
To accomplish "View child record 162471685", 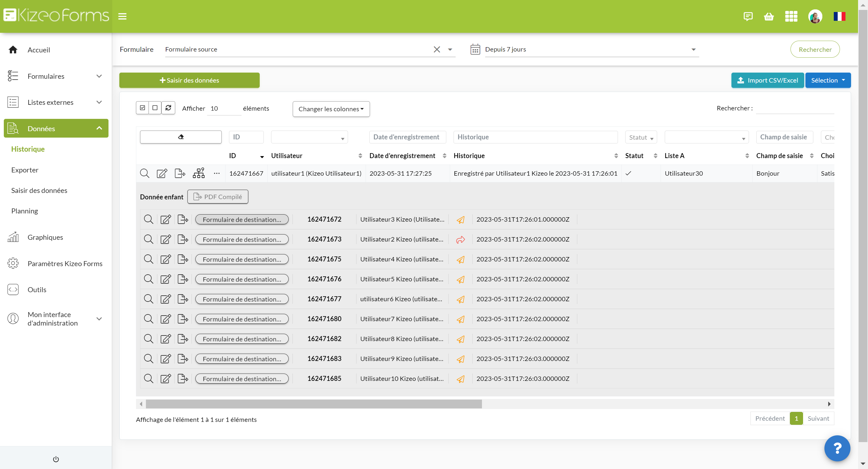I will pos(148,378).
